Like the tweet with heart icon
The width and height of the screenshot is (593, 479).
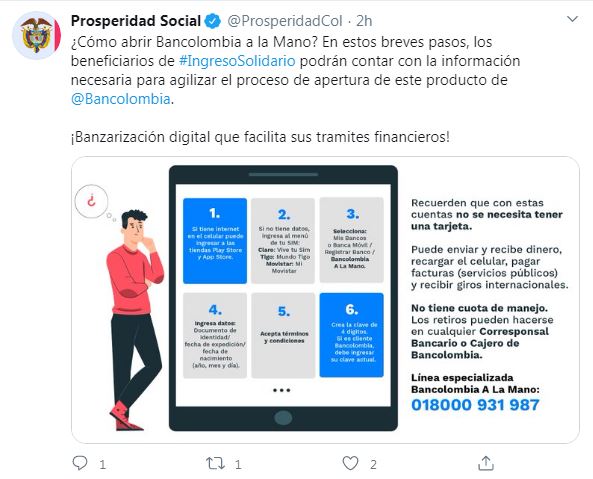coord(350,463)
